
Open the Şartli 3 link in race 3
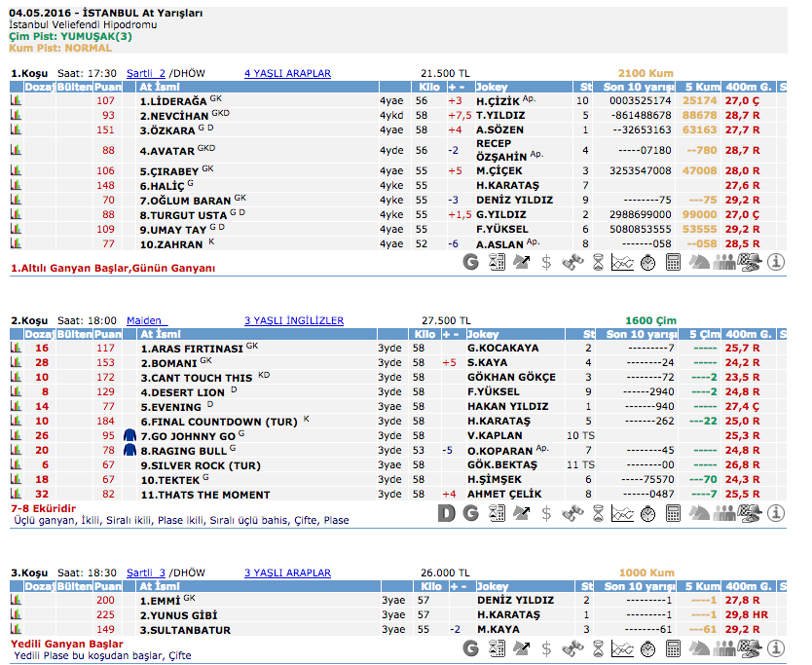pyautogui.click(x=146, y=573)
